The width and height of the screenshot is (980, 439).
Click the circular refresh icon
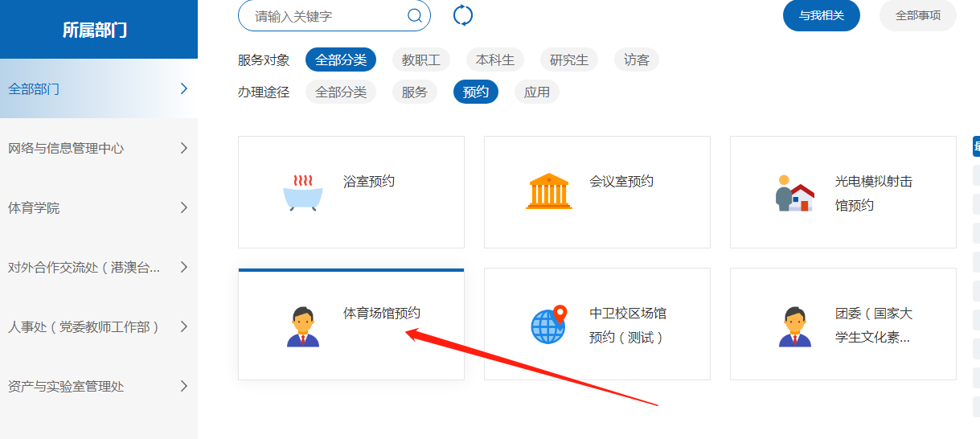pos(463,15)
